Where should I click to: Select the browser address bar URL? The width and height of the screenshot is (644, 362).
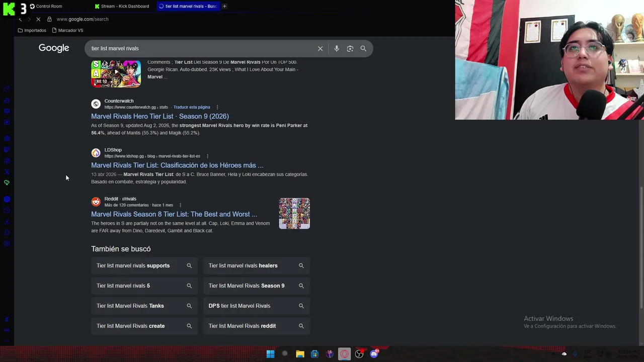coord(83,19)
